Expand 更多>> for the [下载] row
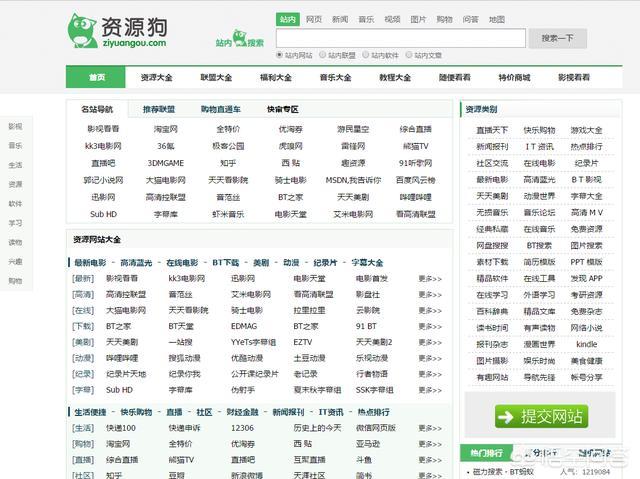Image resolution: width=640 pixels, height=479 pixels. (430, 326)
